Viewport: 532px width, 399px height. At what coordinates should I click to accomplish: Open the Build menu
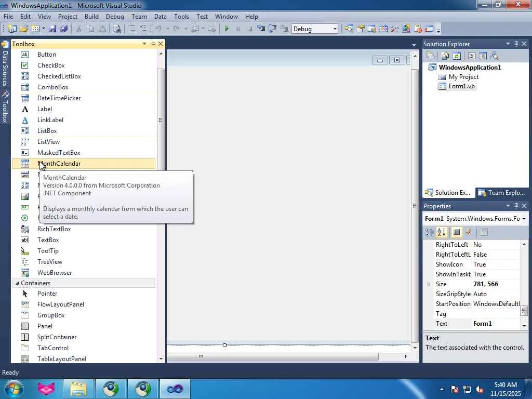(91, 16)
